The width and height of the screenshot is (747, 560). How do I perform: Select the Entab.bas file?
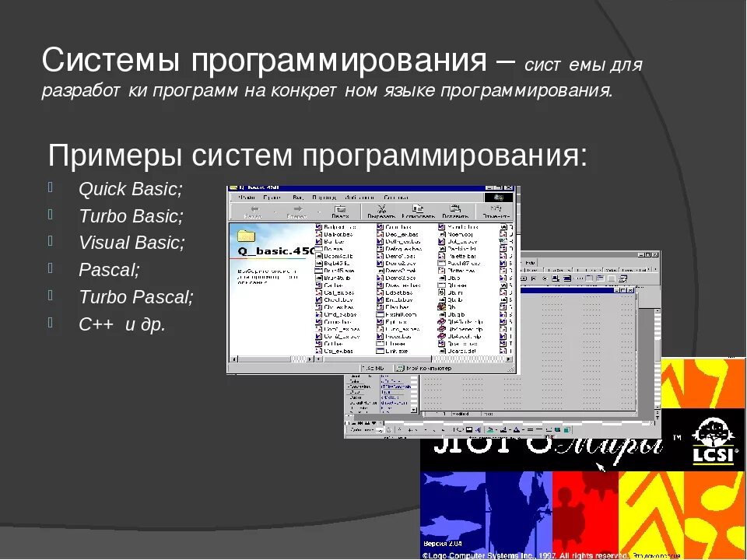click(x=395, y=299)
